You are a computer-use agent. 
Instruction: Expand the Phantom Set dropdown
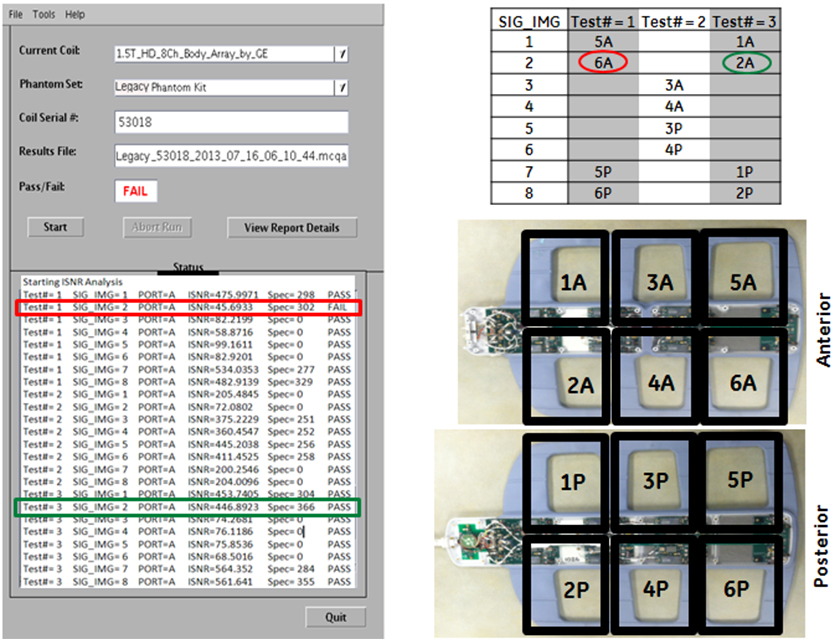(341, 88)
